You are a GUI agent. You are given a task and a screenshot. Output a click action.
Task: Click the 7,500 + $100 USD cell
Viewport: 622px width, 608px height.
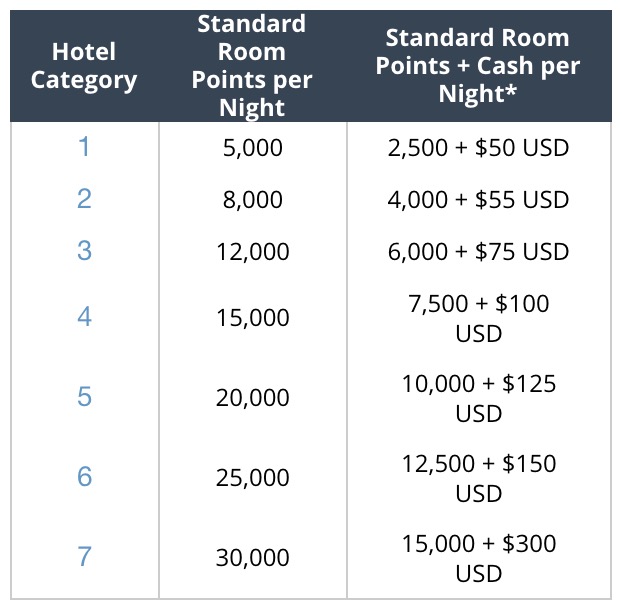(478, 317)
